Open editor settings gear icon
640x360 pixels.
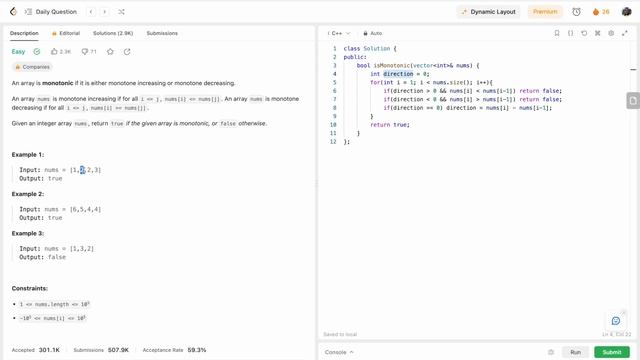tap(611, 33)
